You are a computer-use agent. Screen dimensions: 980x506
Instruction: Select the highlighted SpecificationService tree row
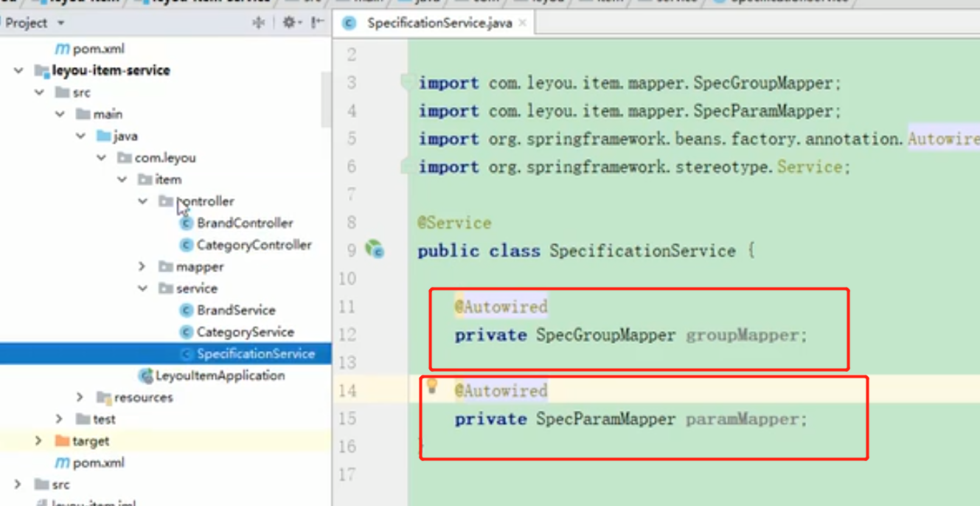coord(165,354)
